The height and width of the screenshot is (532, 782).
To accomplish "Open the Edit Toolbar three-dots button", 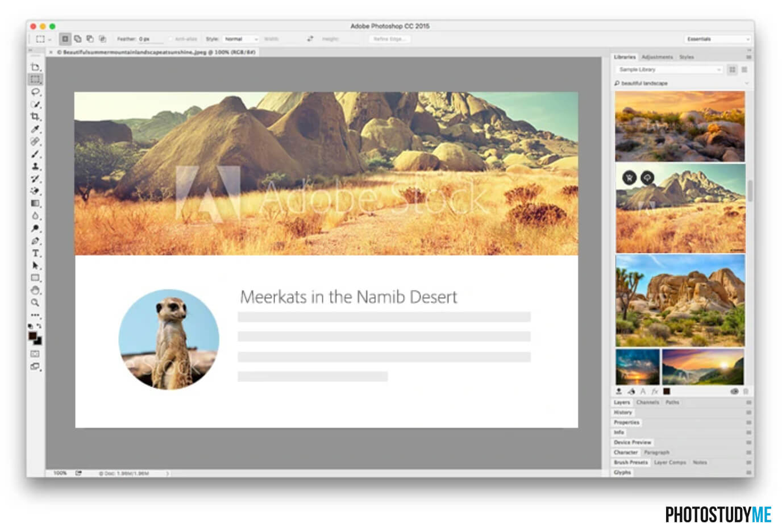I will 35,315.
